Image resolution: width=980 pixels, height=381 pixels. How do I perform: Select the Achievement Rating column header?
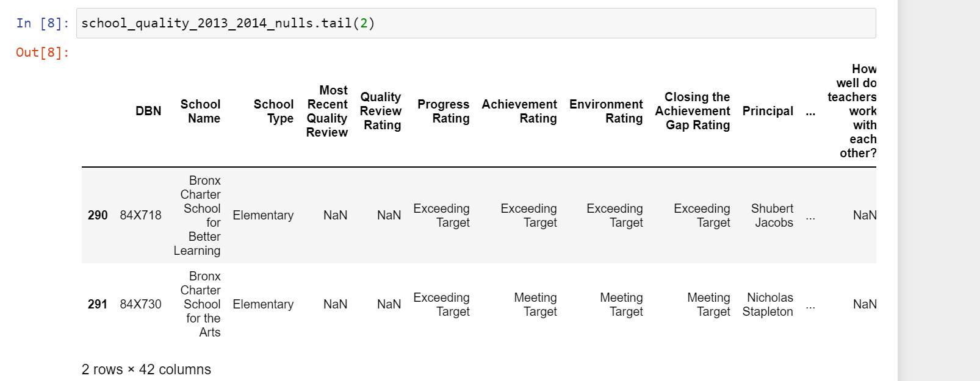click(x=519, y=111)
